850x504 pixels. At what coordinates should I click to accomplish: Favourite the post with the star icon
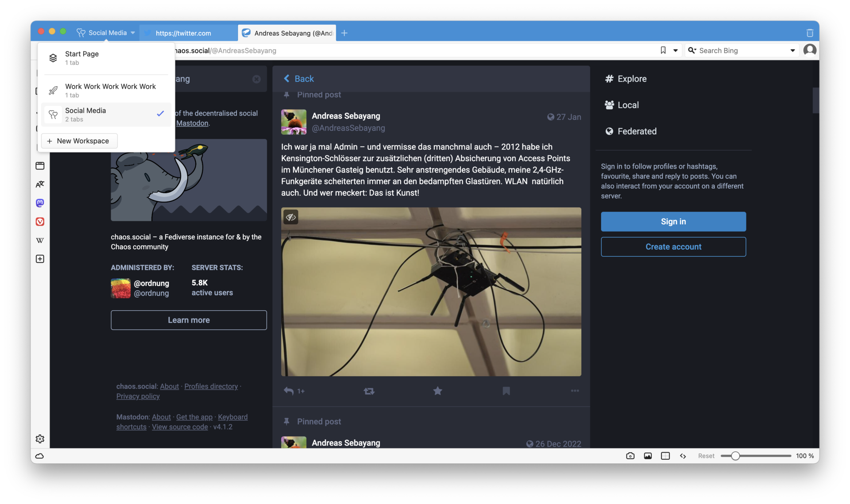pyautogui.click(x=437, y=391)
